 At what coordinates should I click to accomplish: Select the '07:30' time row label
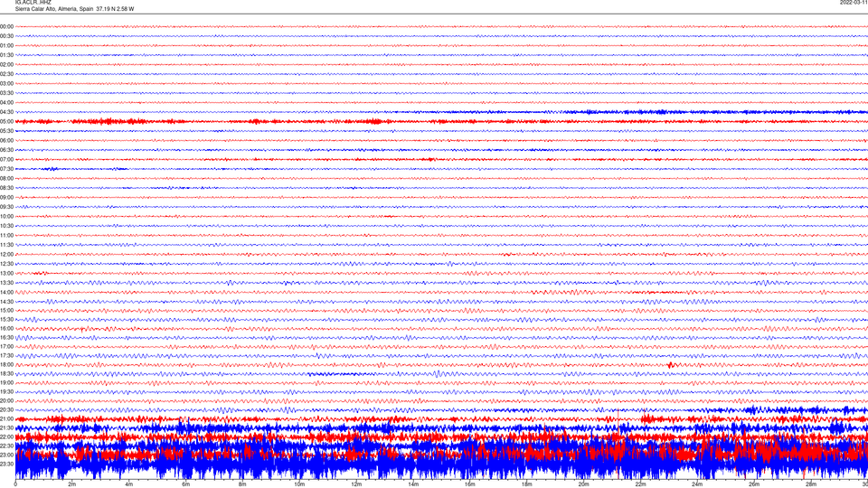6,169
